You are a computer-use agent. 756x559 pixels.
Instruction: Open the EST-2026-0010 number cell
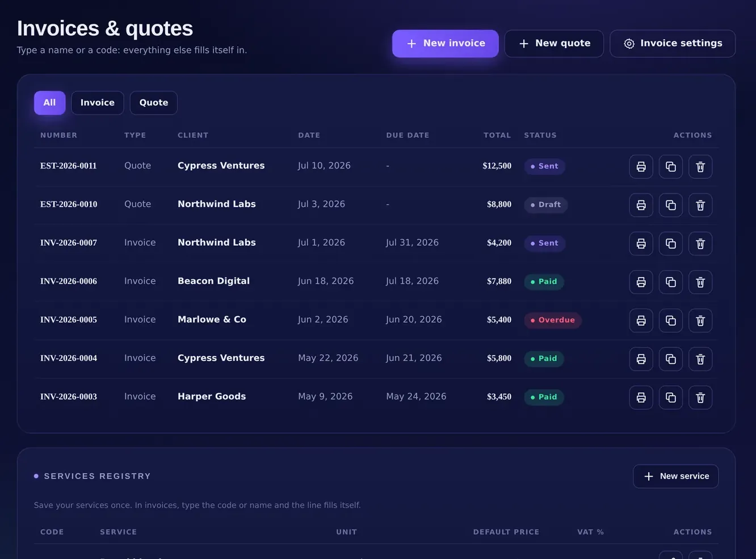pos(69,204)
